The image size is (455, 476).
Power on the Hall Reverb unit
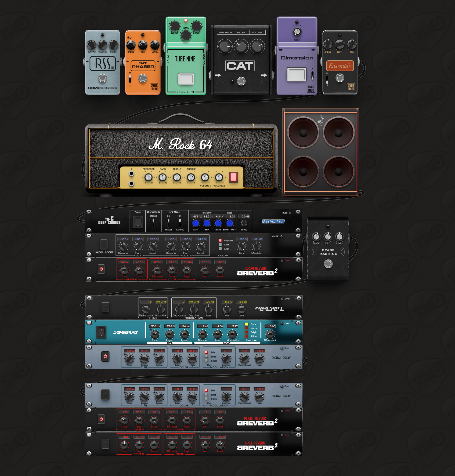(105, 443)
